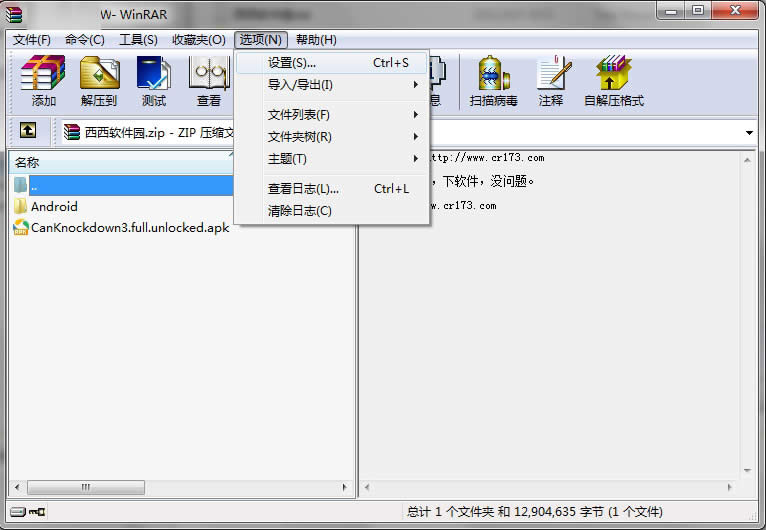
Task: Expand the 文件夹树(R) submenu
Action: (332, 137)
